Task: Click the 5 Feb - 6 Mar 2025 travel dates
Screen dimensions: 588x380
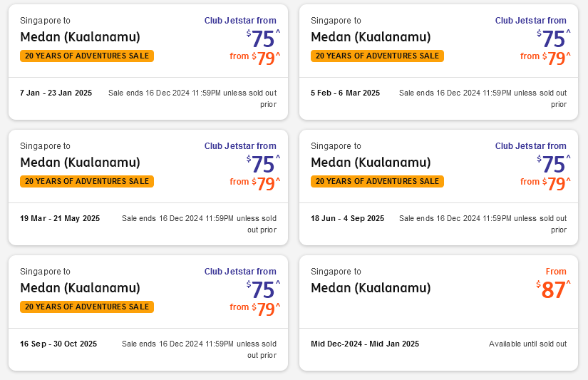Action: click(x=345, y=93)
